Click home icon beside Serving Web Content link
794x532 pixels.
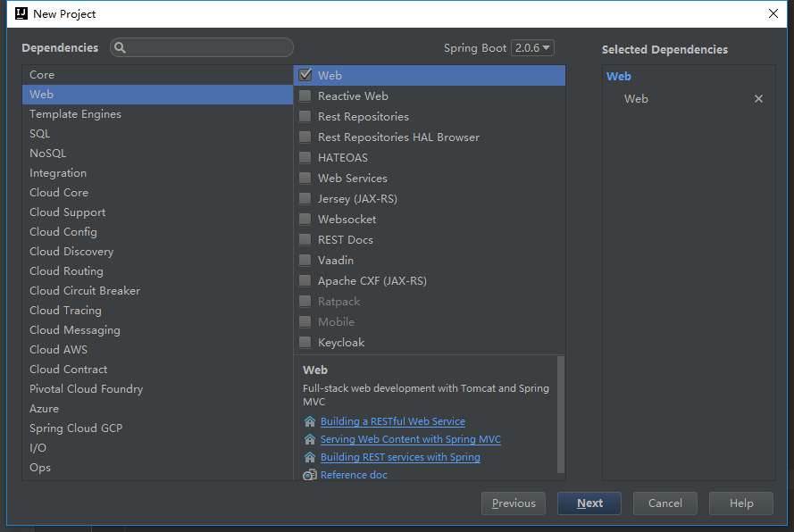point(309,439)
